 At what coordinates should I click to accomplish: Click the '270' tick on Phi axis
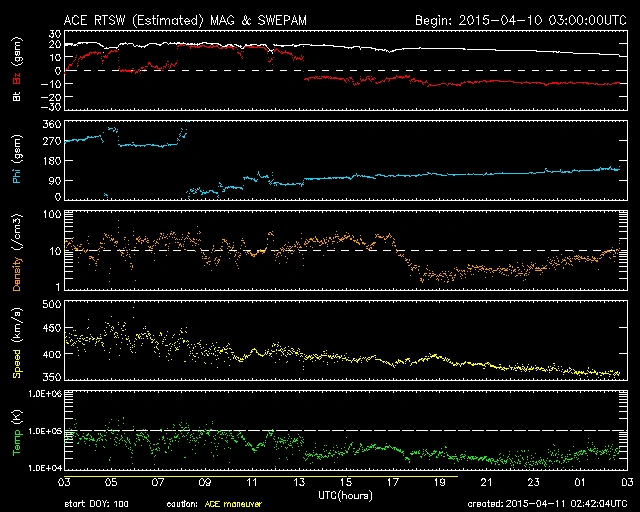(x=52, y=142)
